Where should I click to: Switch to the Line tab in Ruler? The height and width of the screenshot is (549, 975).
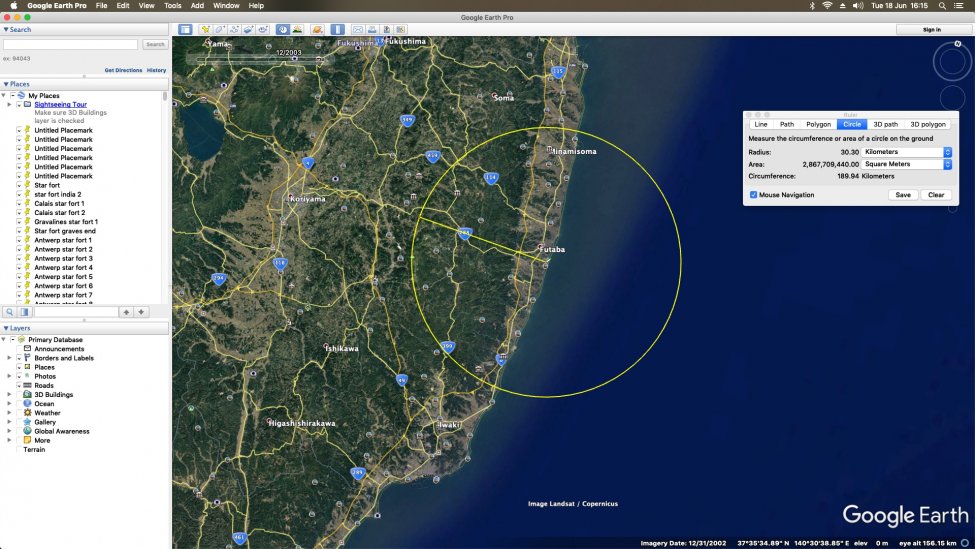click(x=761, y=124)
